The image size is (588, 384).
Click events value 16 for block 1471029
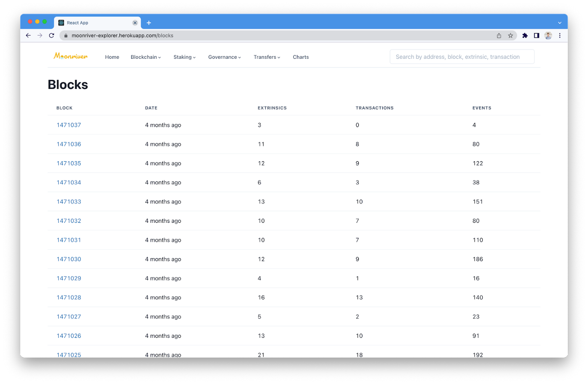pos(476,278)
